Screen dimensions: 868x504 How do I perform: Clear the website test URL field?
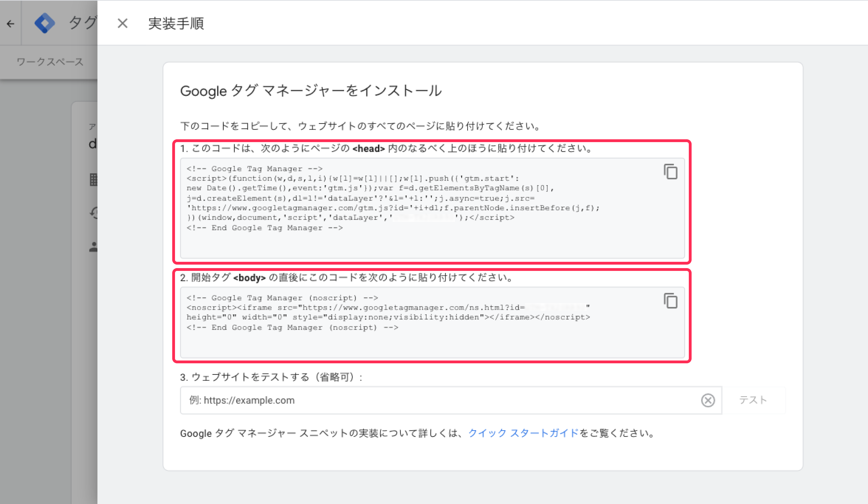(708, 400)
